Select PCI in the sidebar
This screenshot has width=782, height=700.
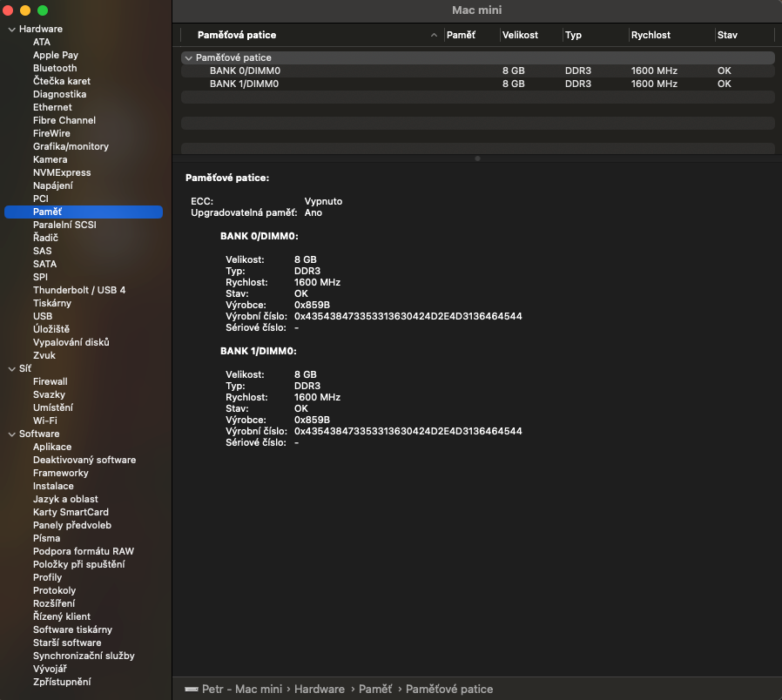tap(40, 199)
